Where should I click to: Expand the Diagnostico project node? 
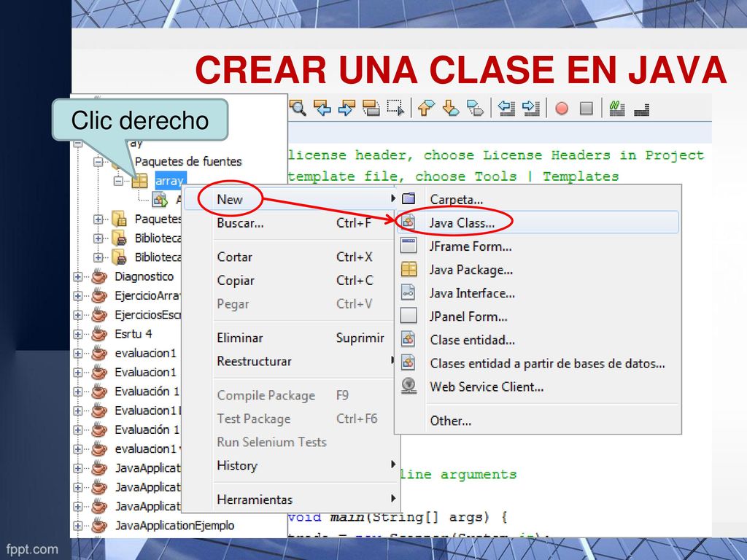[78, 276]
